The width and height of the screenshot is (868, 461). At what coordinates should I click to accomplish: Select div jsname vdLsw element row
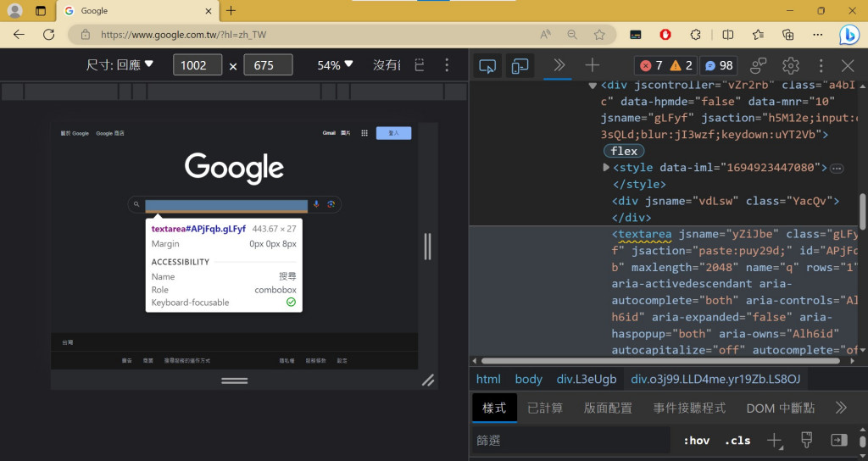(726, 201)
